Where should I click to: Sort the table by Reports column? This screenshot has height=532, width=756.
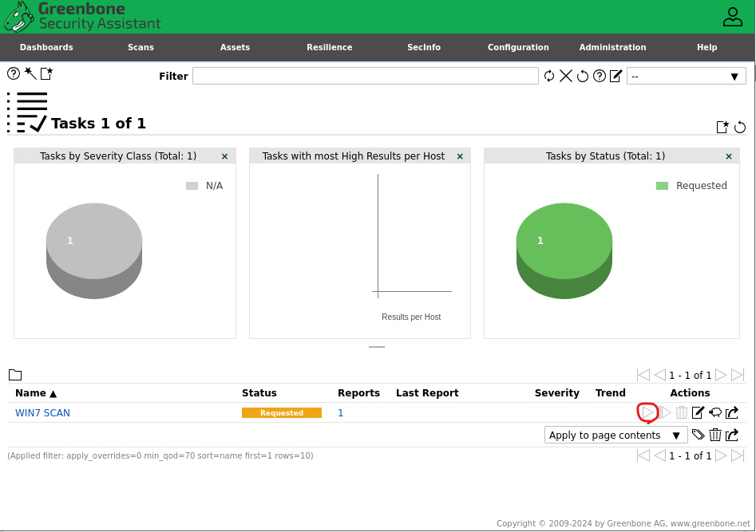click(x=358, y=392)
